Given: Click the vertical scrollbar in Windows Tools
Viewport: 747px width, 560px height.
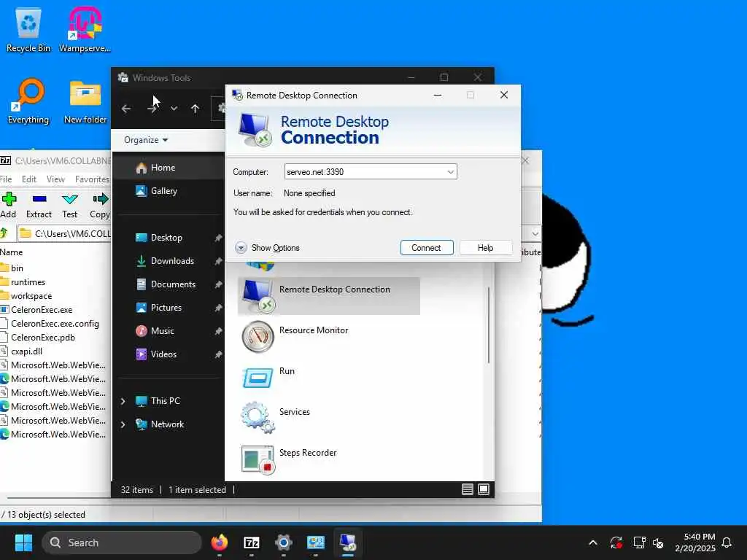Looking at the screenshot, I should [x=489, y=325].
